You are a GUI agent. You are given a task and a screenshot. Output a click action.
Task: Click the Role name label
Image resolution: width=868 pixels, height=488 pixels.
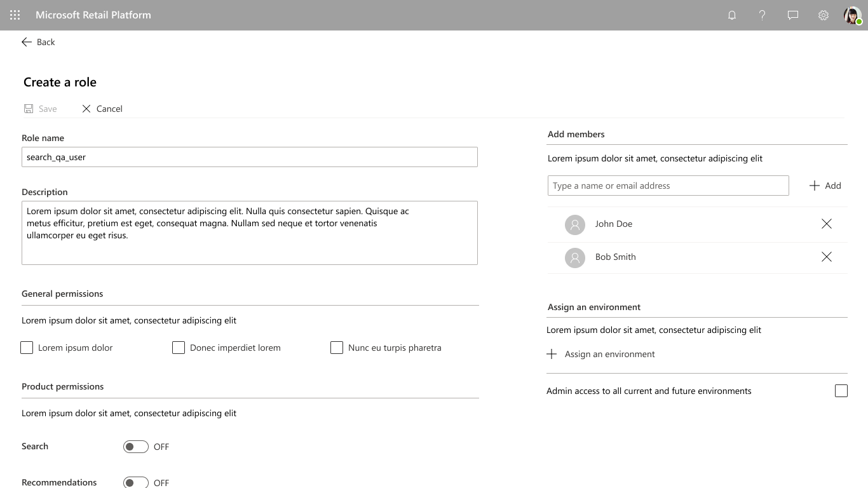pos(43,138)
